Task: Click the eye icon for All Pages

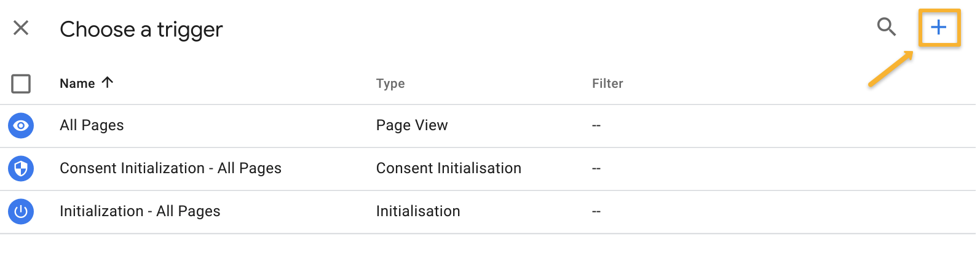Action: point(21,125)
